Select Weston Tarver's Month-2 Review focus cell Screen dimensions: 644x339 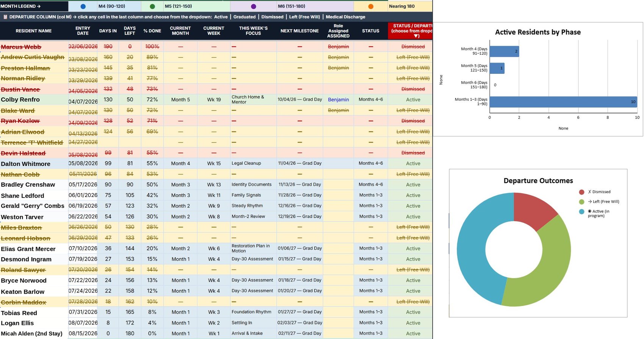pos(253,216)
